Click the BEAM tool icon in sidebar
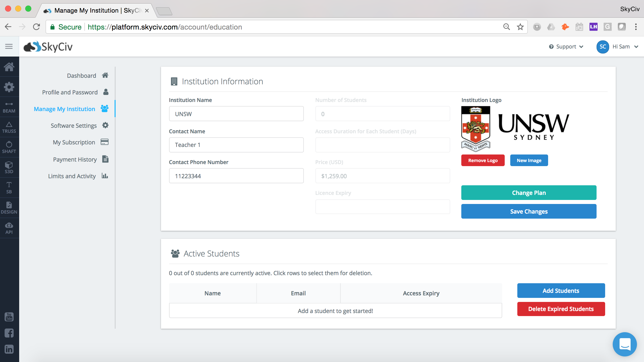The image size is (644, 362). point(9,106)
